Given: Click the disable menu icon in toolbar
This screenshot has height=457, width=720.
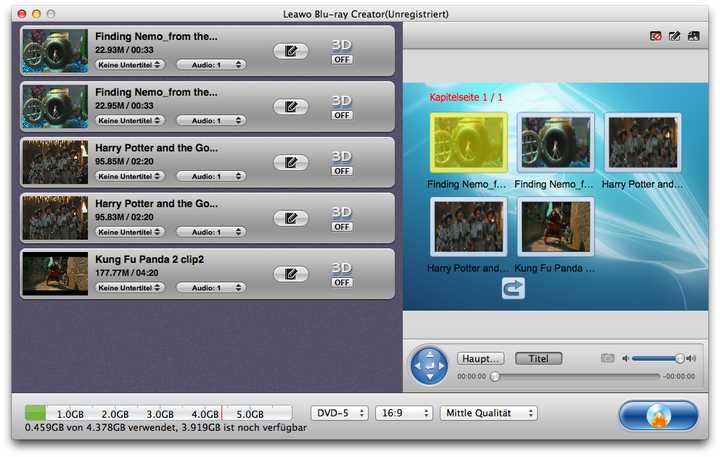Looking at the screenshot, I should point(656,36).
